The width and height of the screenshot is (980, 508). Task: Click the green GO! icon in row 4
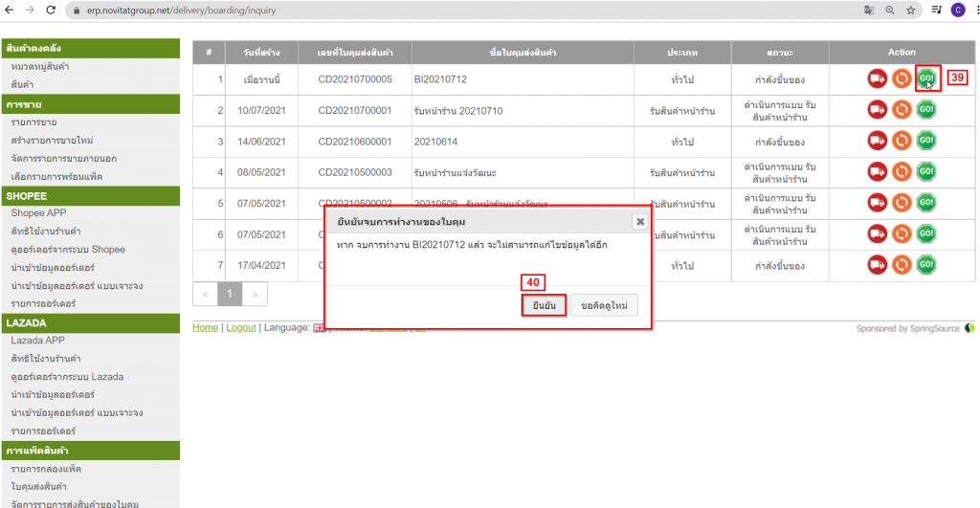(x=925, y=172)
